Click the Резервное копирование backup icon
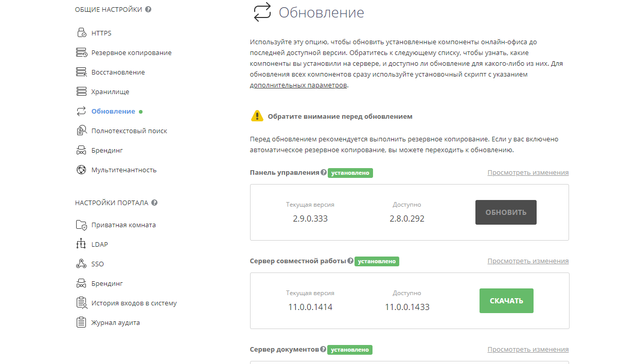The height and width of the screenshot is (364, 638). (x=81, y=52)
